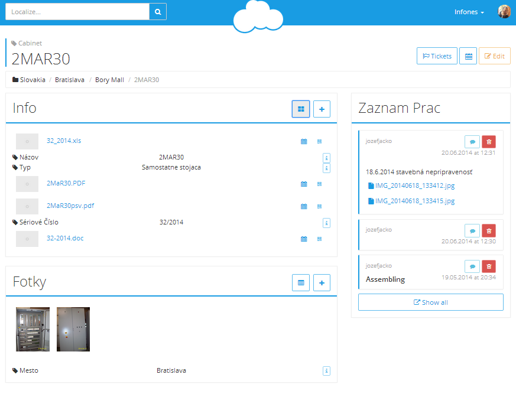Image resolution: width=516 pixels, height=420 pixels.
Task: Click into the Localize search field
Action: [x=77, y=12]
